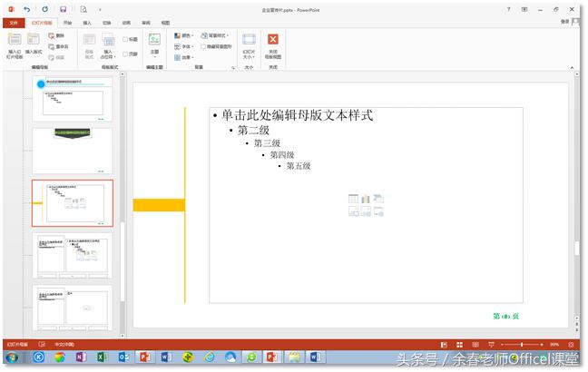588x372 pixels.
Task: Delete (删除) the selected layout
Action: tap(56, 35)
